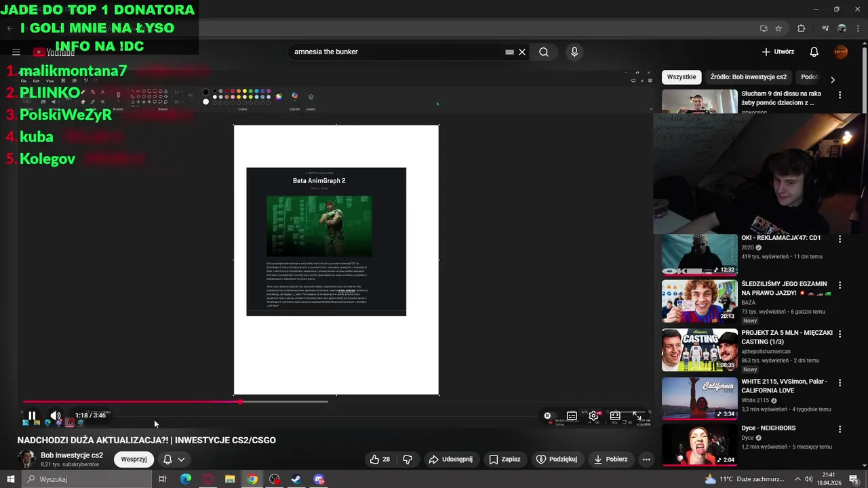Viewport: 868px width, 488px height.
Task: Open the YouTube notifications bell
Action: coord(814,52)
